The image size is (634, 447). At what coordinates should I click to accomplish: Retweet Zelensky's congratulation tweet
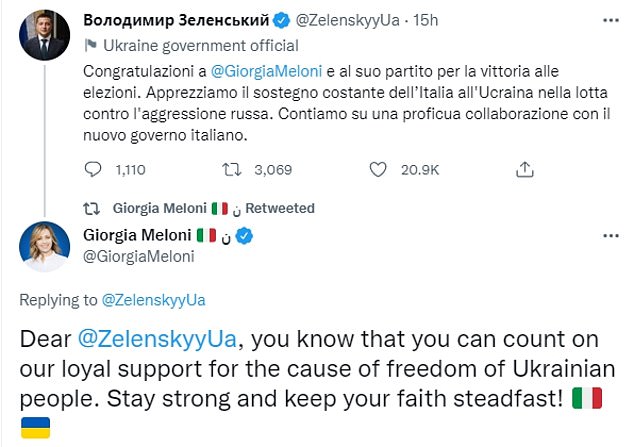[227, 170]
